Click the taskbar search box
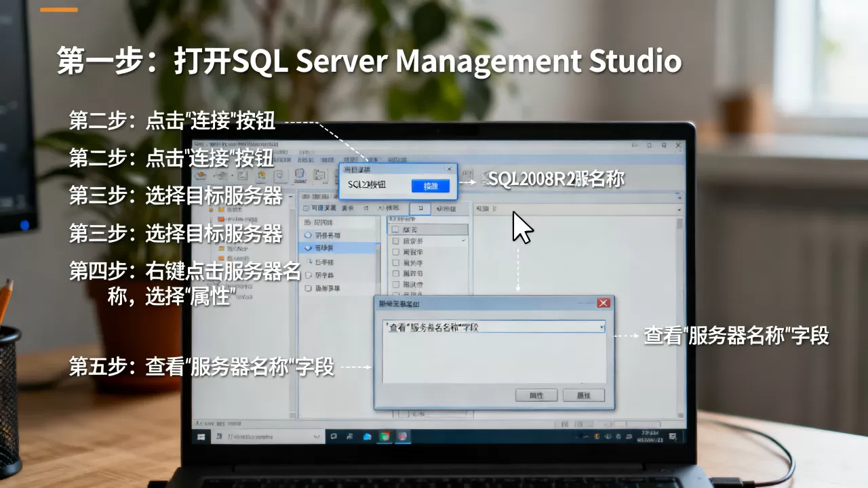Image resolution: width=868 pixels, height=488 pixels. 268,437
